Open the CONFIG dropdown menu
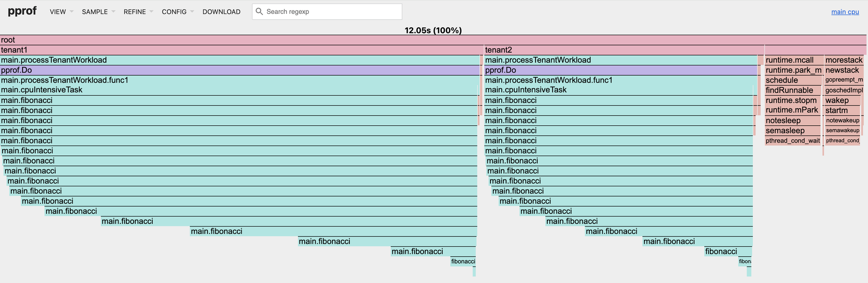This screenshot has width=868, height=283. coord(178,12)
